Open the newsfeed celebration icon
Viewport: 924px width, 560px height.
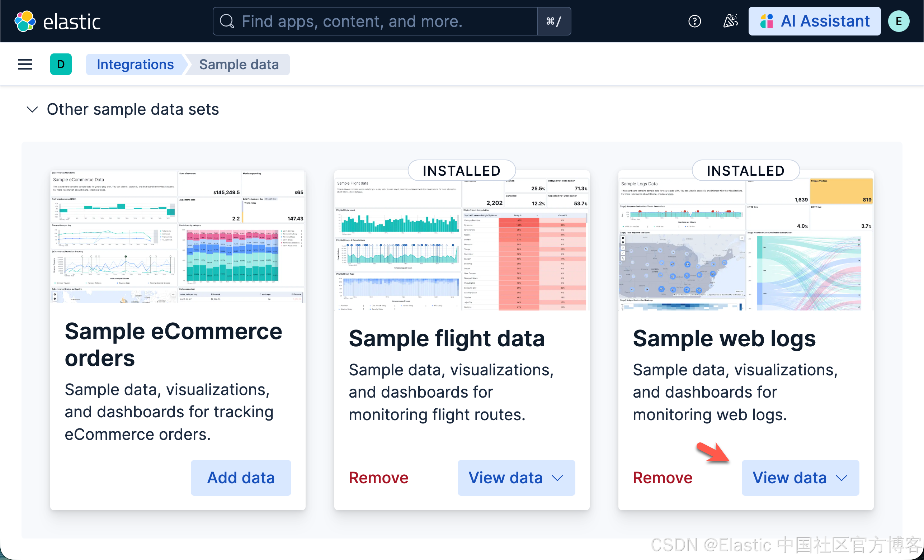tap(730, 22)
